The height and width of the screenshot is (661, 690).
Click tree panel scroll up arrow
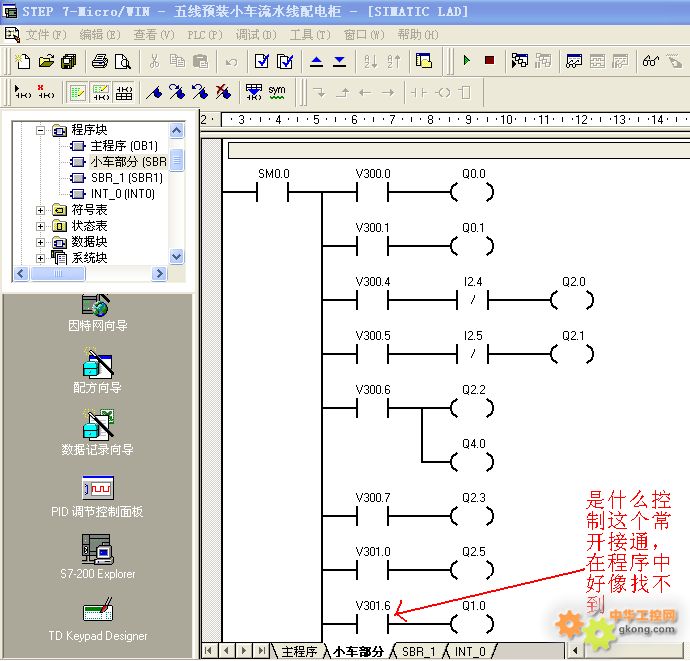[x=176, y=130]
